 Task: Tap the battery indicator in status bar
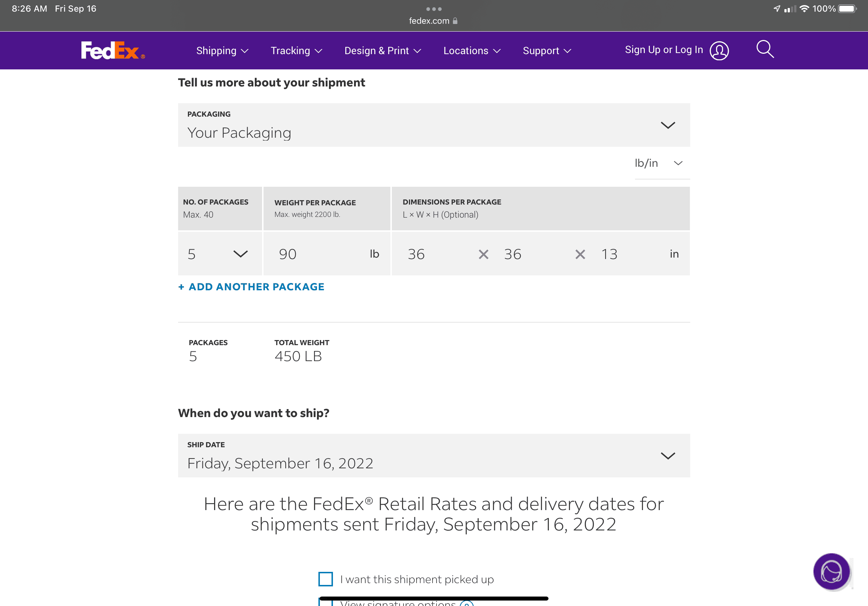(x=847, y=8)
